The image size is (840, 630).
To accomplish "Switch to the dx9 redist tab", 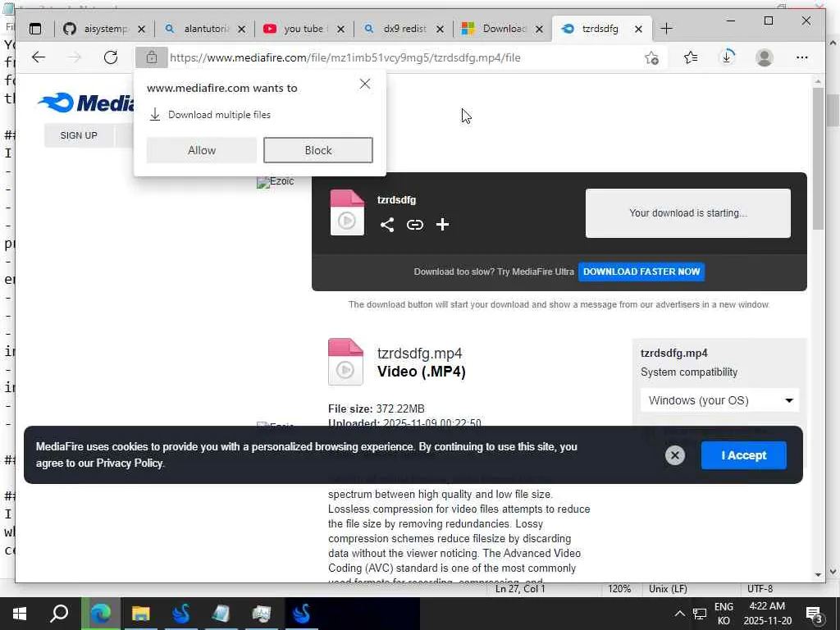I will [x=403, y=29].
